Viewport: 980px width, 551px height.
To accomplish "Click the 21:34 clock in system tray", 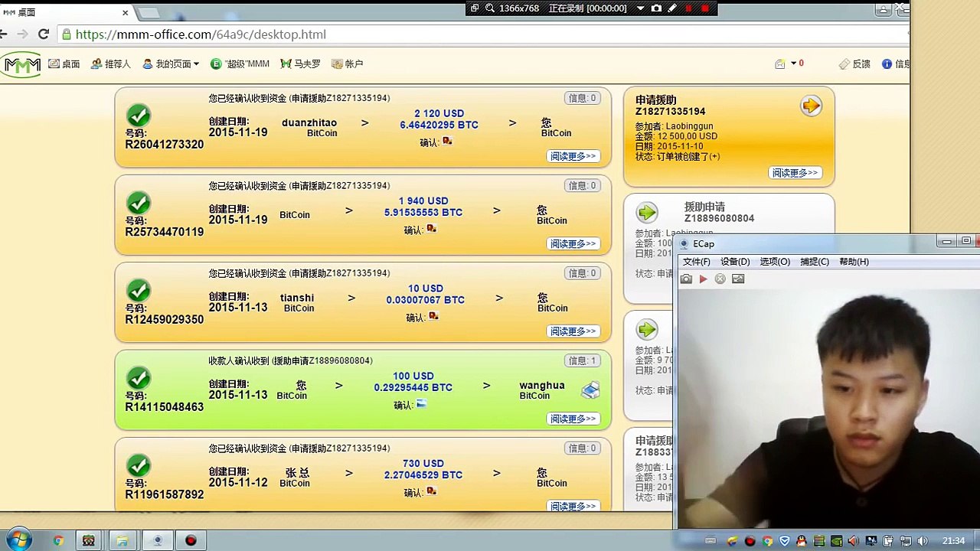I will pyautogui.click(x=953, y=541).
